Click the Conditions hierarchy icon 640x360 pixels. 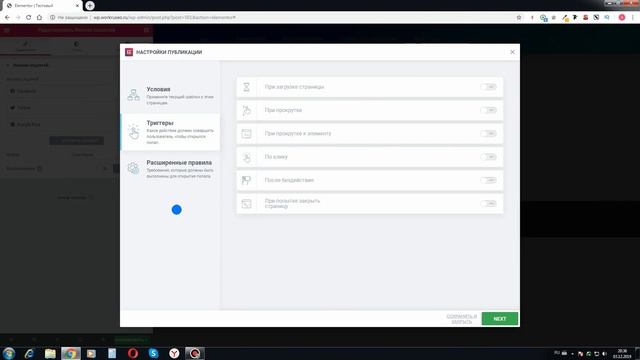tap(133, 95)
